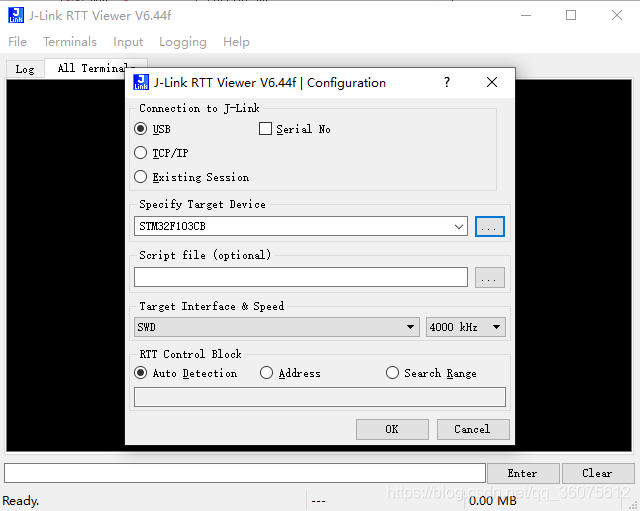Click the terminal input field at the bottom

(245, 473)
